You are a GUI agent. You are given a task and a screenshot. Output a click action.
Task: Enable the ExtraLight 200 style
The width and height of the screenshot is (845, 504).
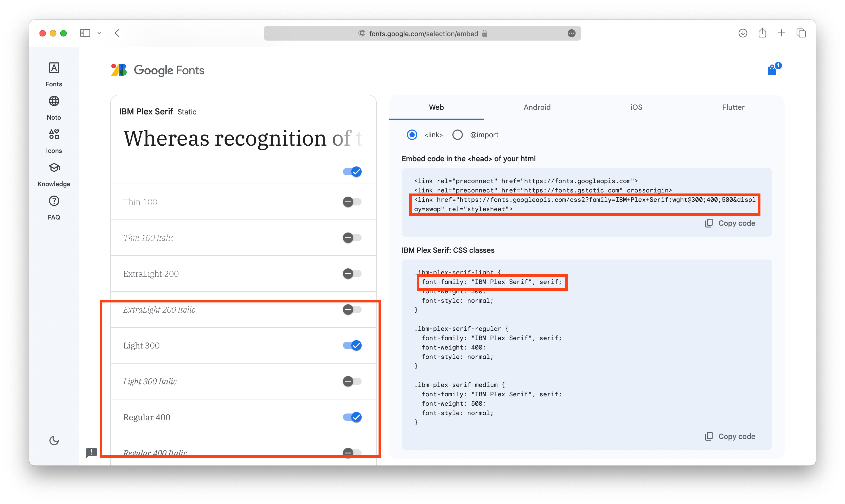(x=352, y=274)
